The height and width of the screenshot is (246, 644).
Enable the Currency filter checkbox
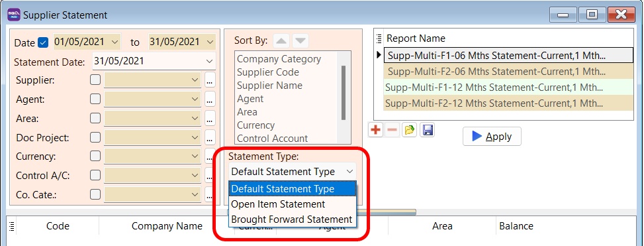95,156
